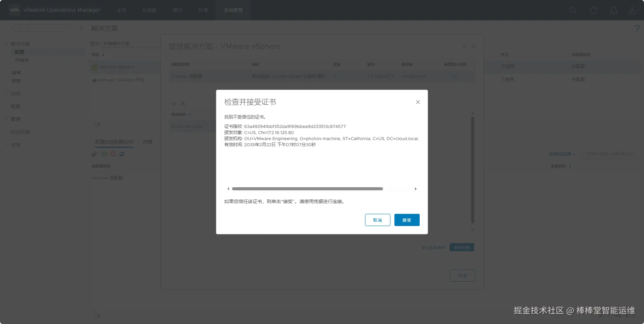The image size is (644, 324).
Task: Click the green add instance plus icon
Action: (174, 104)
